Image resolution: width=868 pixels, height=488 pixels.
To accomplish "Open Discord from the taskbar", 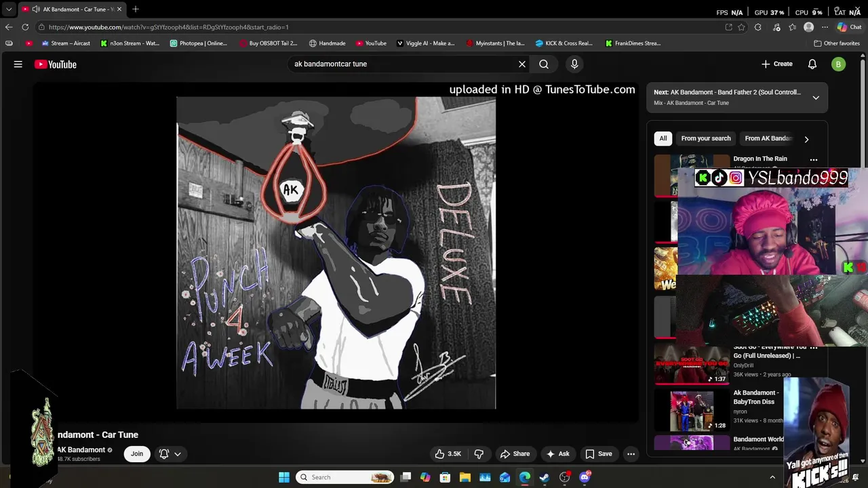I will pos(585,477).
